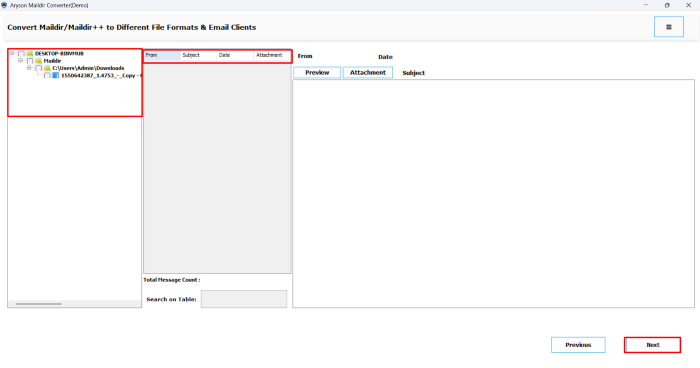This screenshot has height=368, width=700.
Task: Tick the 1550642387_1.4753 file checkbox
Action: (x=47, y=75)
